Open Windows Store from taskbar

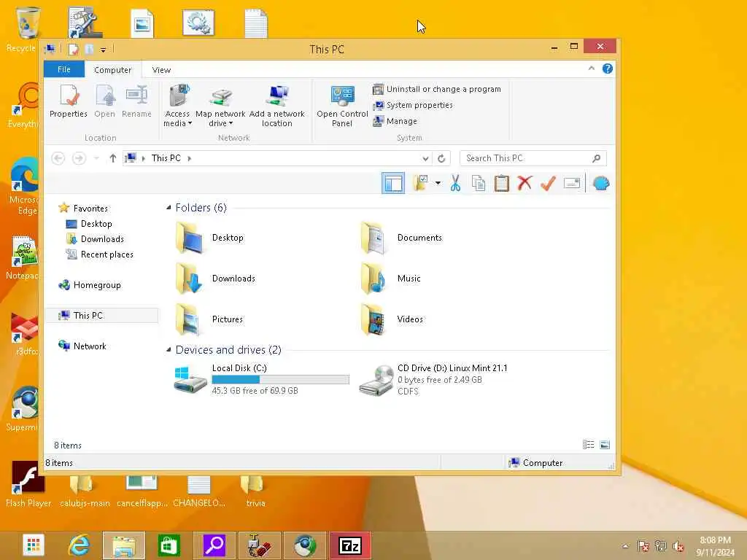point(169,545)
